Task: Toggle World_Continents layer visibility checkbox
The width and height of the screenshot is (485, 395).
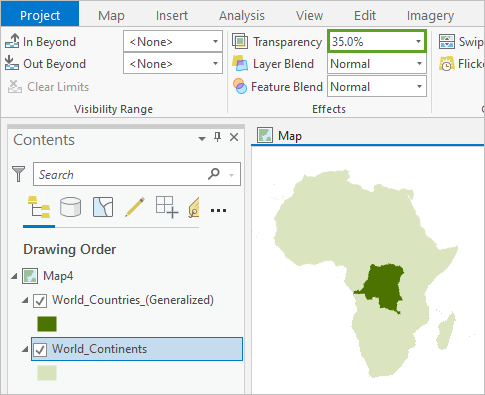Action: 40,349
